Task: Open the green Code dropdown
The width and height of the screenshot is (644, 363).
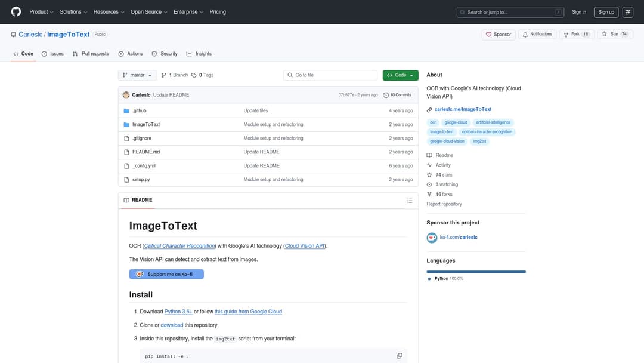Action: point(401,75)
